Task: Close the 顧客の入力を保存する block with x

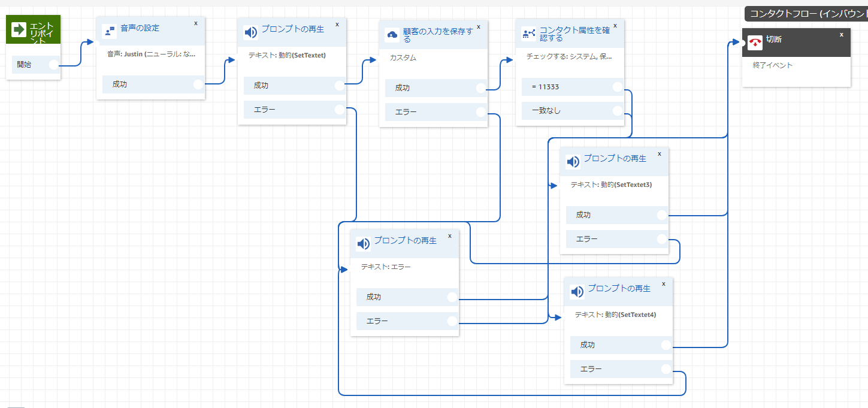Action: (x=478, y=26)
